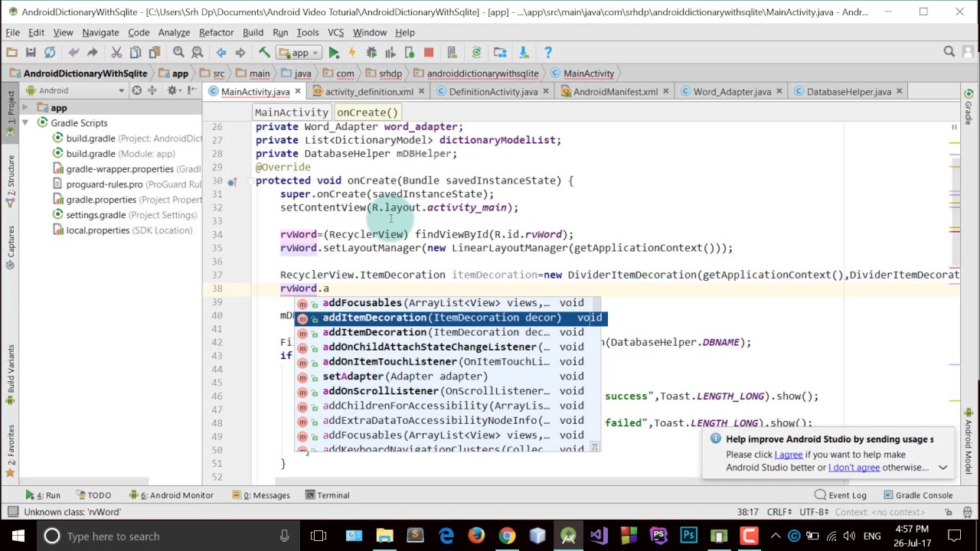This screenshot has height=551, width=980.
Task: Click the Make Project hammer icon
Action: pos(264,52)
